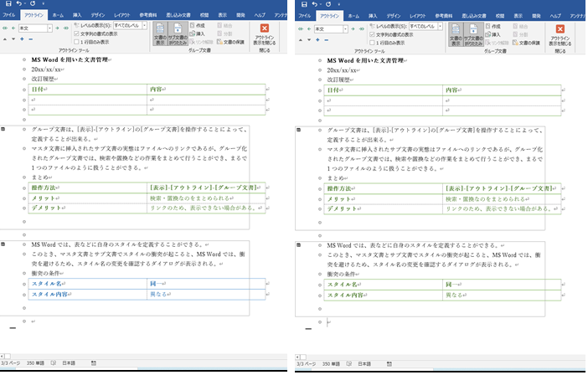
Task: Click 350 単語 word count in left status bar
Action: point(36,363)
